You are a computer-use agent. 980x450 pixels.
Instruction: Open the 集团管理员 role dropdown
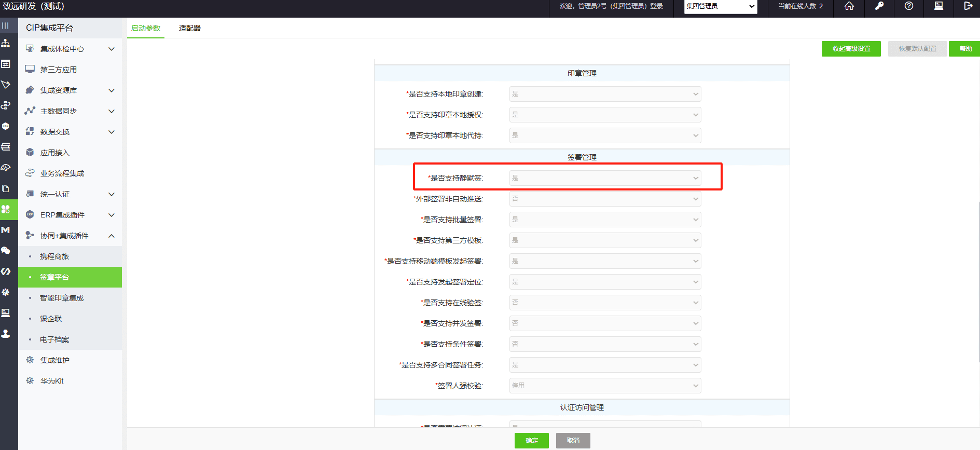(721, 6)
